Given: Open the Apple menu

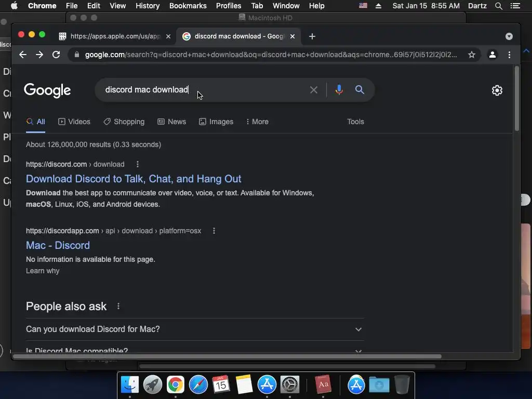Looking at the screenshot, I should click(14, 6).
